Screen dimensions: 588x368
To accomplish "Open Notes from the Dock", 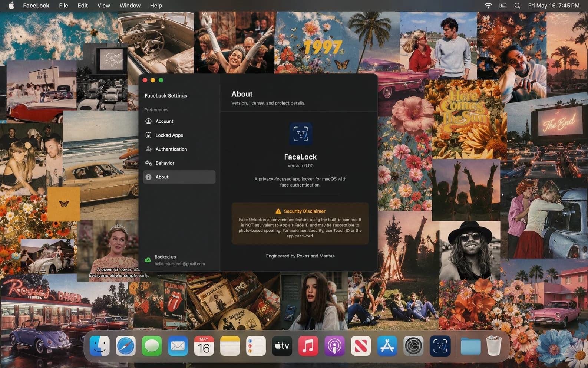I will (230, 346).
